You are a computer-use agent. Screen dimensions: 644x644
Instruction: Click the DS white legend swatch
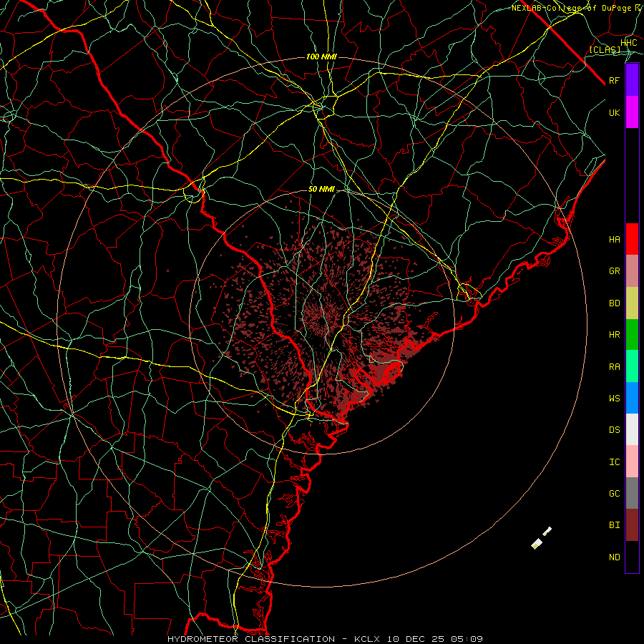632,429
